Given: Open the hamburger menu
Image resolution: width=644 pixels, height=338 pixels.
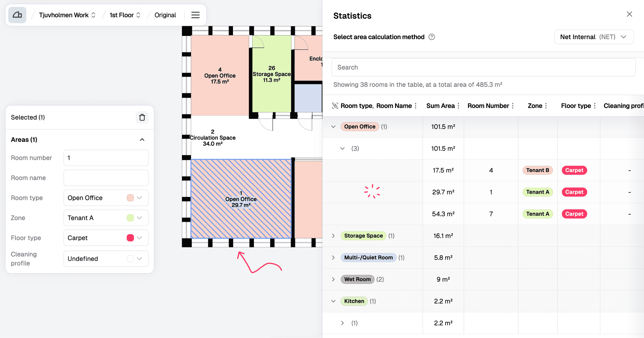Looking at the screenshot, I should (x=195, y=15).
